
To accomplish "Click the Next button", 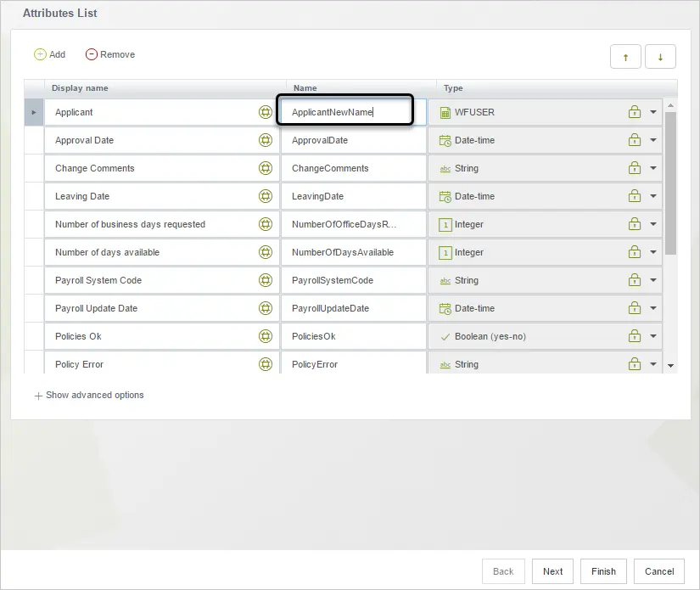I will 552,571.
